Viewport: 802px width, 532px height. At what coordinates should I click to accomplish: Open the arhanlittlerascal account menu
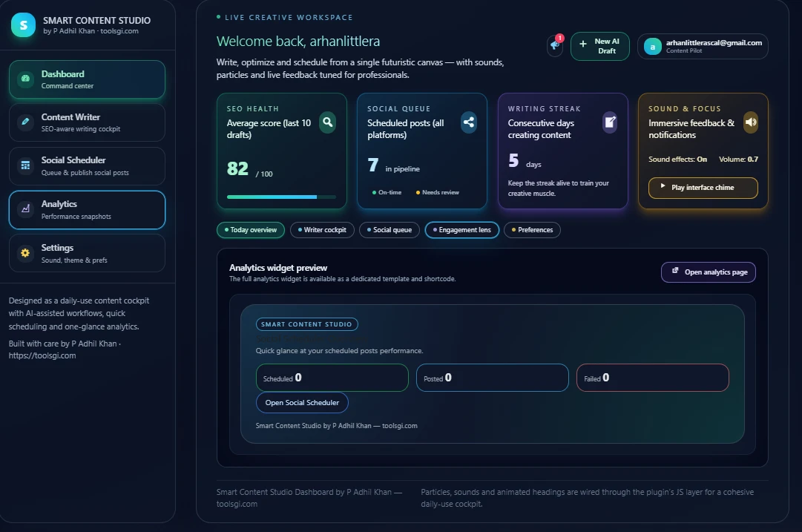click(702, 46)
